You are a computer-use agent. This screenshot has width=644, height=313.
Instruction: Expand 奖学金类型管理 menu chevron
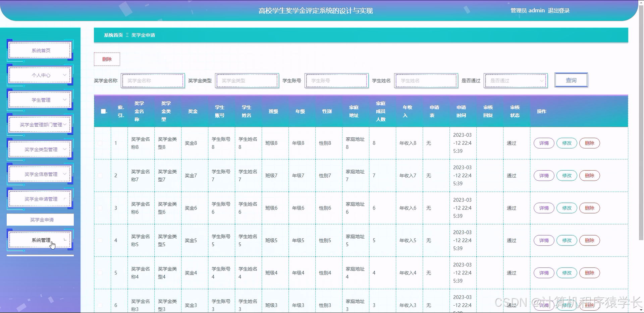pyautogui.click(x=65, y=149)
